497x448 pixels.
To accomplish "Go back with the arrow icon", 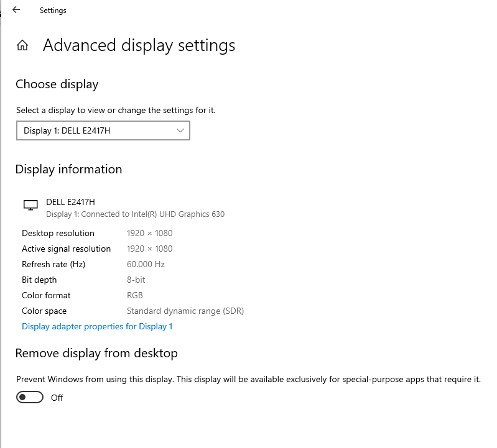I will click(x=16, y=10).
